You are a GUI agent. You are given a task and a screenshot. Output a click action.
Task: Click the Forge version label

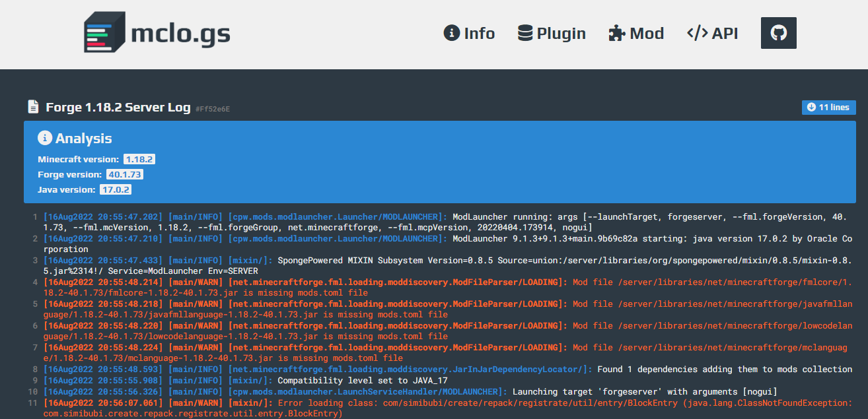tap(70, 175)
